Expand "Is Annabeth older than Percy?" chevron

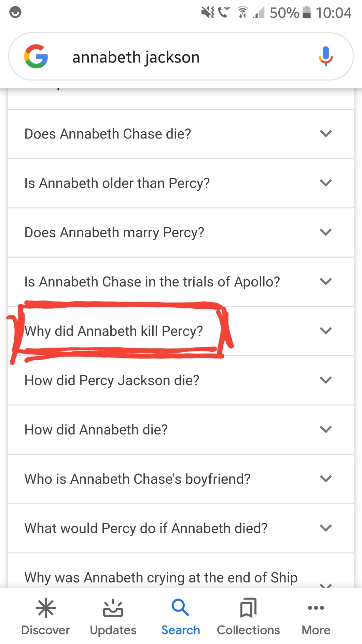point(326,183)
